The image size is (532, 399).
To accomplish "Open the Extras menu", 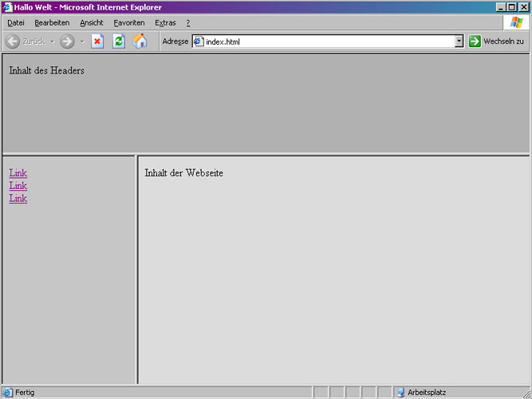I will 165,23.
